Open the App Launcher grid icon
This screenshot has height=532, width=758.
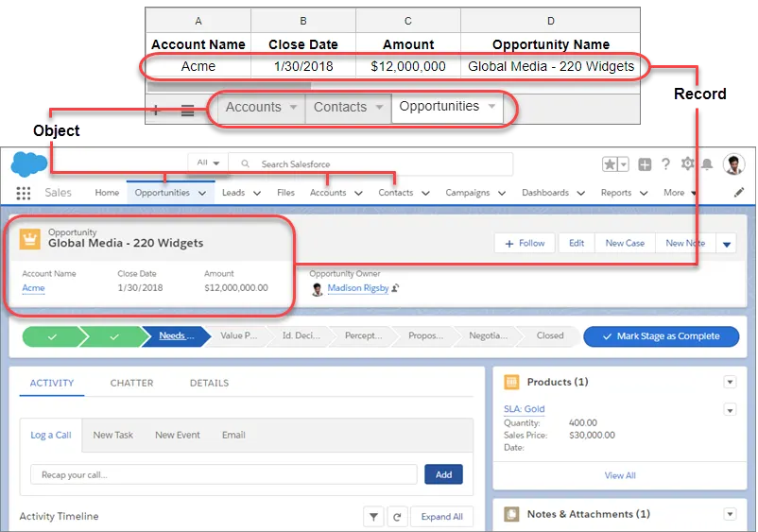(x=23, y=193)
